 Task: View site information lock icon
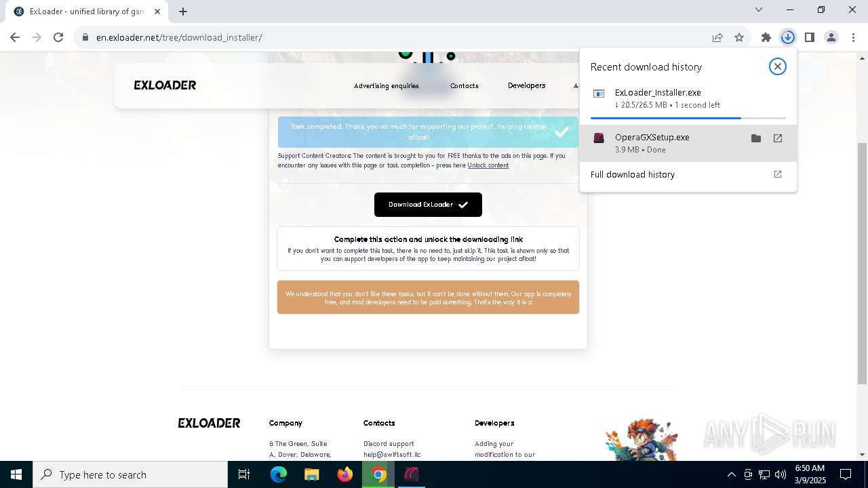pos(85,37)
